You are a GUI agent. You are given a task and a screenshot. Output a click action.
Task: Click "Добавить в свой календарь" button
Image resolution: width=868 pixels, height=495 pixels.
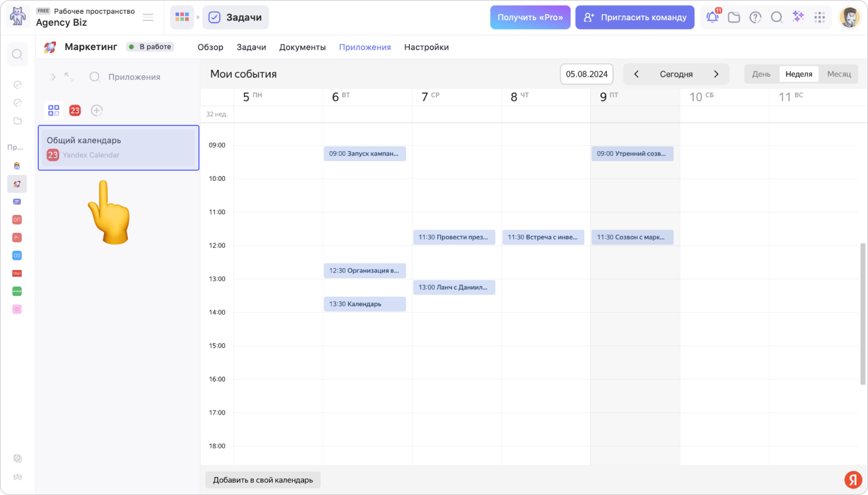(x=263, y=480)
